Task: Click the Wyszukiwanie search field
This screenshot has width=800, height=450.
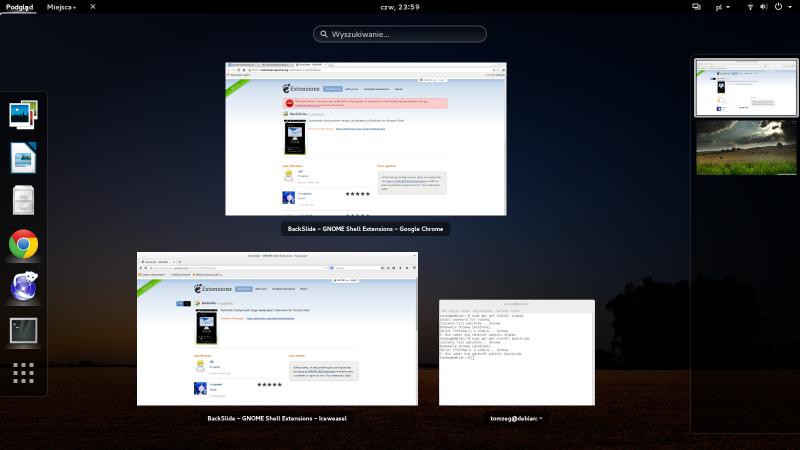Action: [x=400, y=34]
